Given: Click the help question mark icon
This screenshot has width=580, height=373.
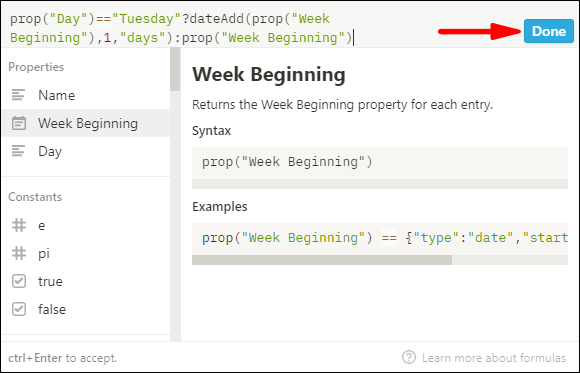Looking at the screenshot, I should coord(409,357).
